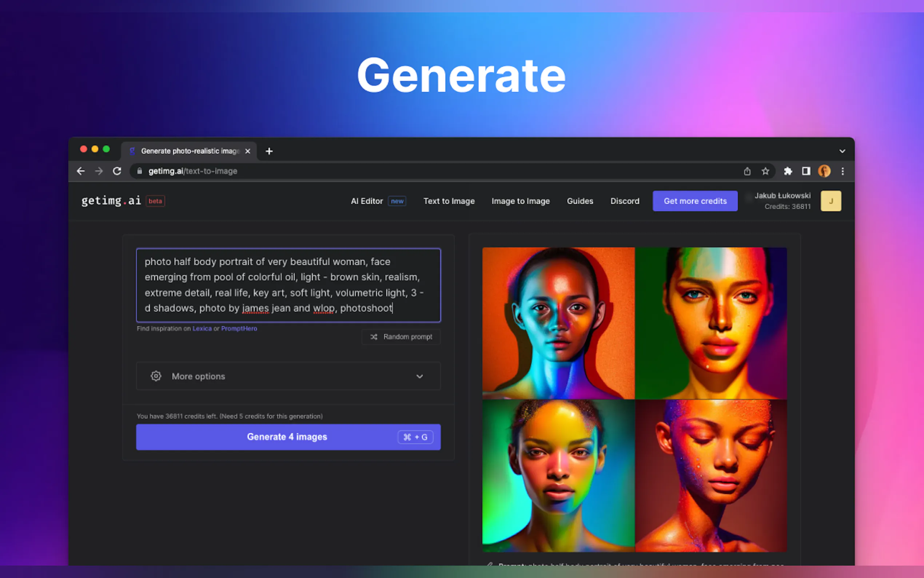Toggle the browser side panel icon
Screen dimensions: 924x578
tap(806, 171)
